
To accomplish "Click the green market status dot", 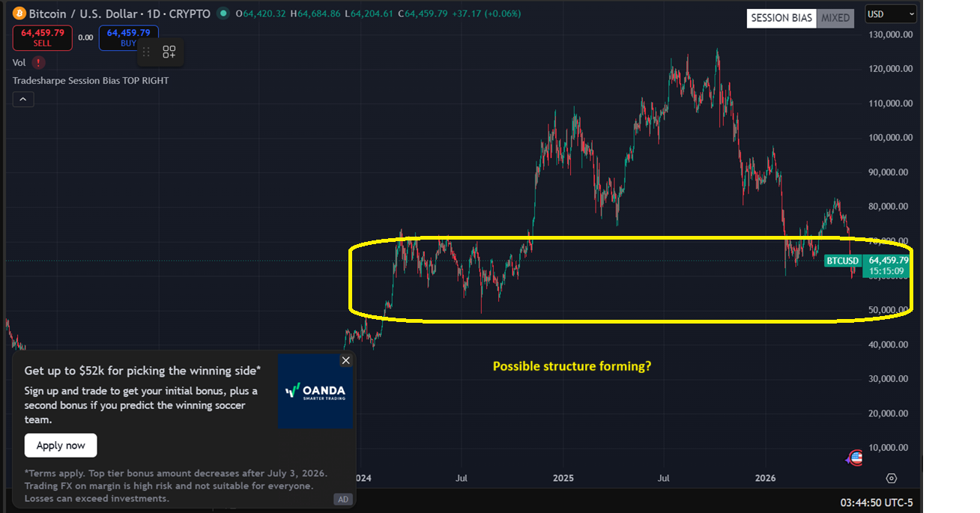I will [223, 13].
